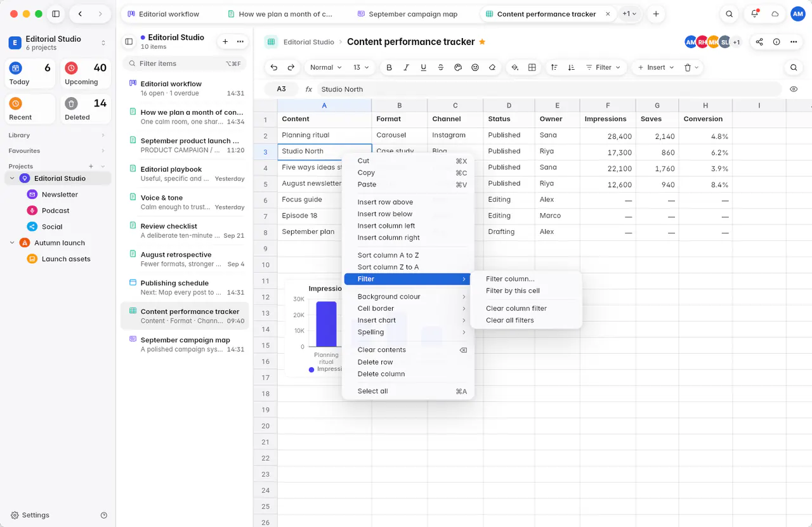Open the cell borders grid icon
The image size is (812, 527).
coord(532,67)
